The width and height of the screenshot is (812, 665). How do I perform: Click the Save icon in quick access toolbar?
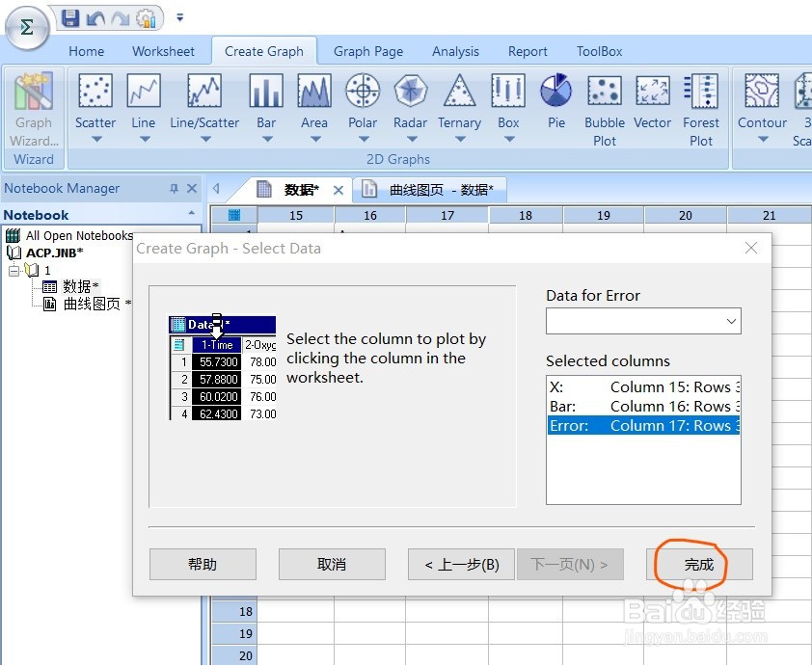tap(70, 18)
